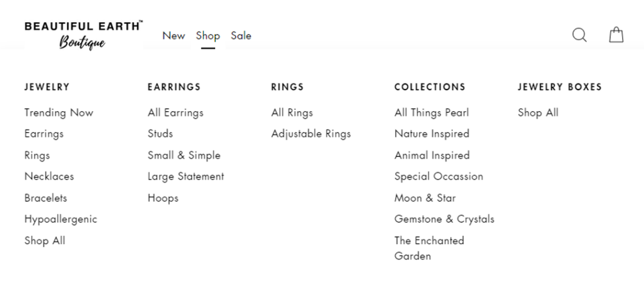Select Gemstone & Crystals collection
The width and height of the screenshot is (644, 289).
444,219
